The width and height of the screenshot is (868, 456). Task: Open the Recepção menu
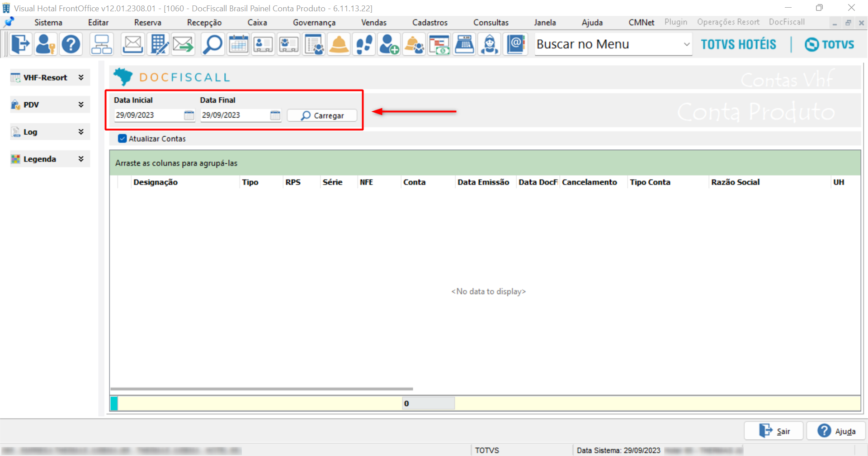[x=204, y=22]
